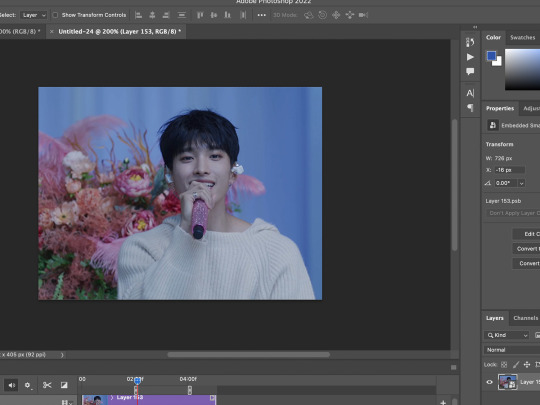Select the 3D roll camera icon

click(322, 15)
